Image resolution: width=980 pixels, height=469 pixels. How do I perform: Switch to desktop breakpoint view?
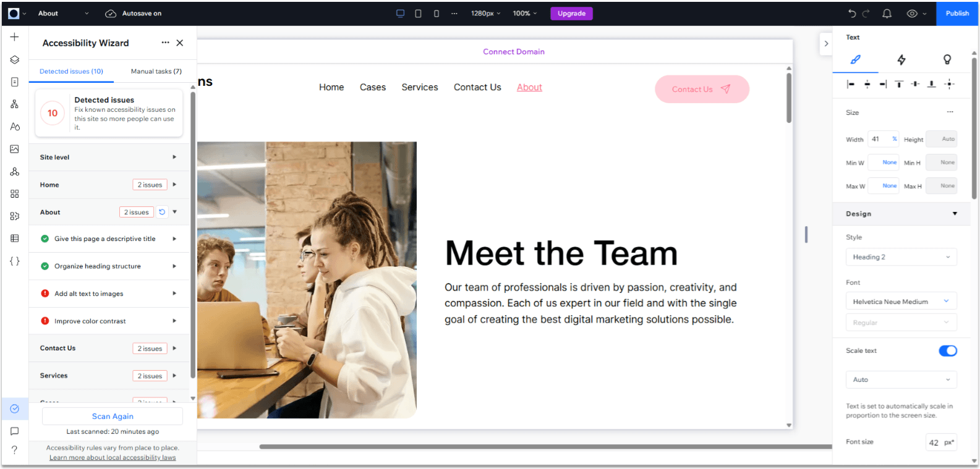tap(400, 14)
